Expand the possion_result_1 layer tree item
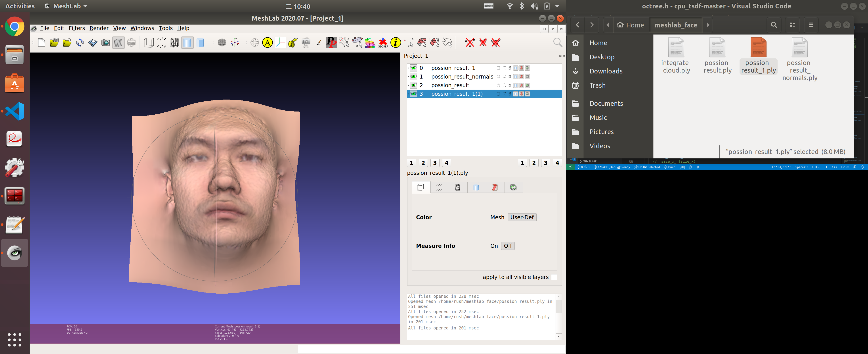Screen dimensions: 868x354 pyautogui.click(x=408, y=68)
